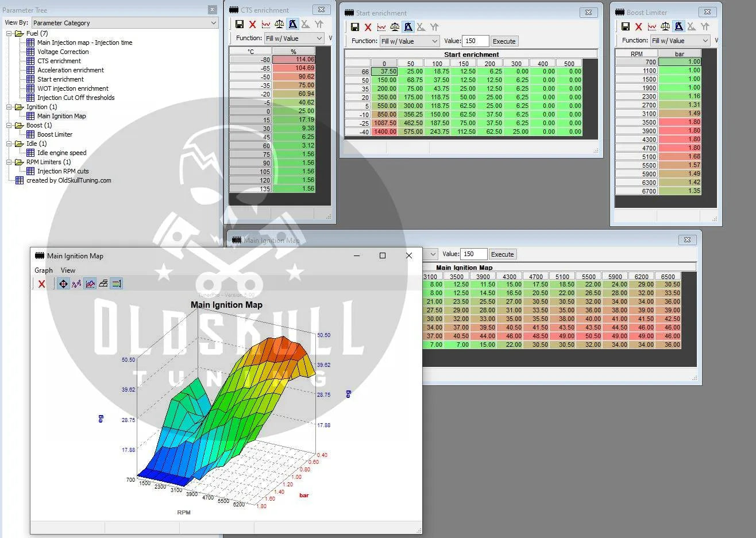Click the greyed Y-axis icon in CTS enrichment toolbar

(x=319, y=24)
